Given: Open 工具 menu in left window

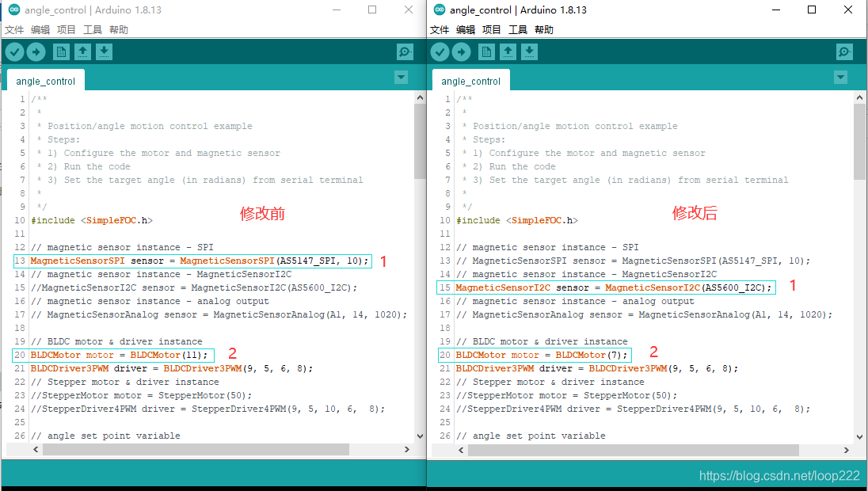Looking at the screenshot, I should pyautogui.click(x=93, y=30).
